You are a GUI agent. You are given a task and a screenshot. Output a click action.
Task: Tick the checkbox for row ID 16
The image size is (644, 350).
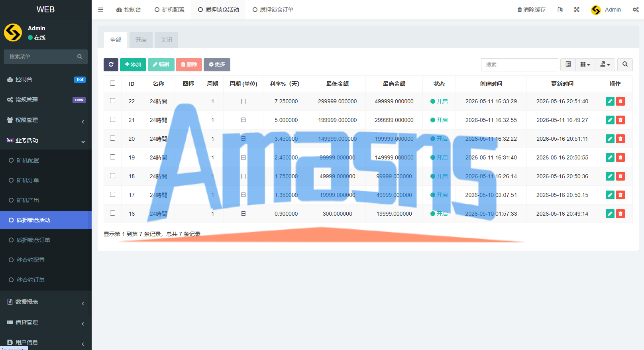coord(112,213)
